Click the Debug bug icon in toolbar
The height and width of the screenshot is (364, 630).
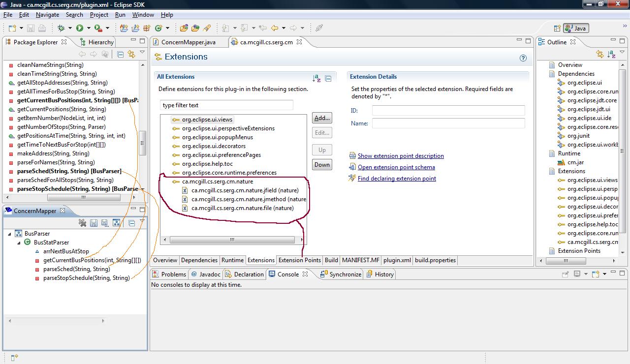61,28
